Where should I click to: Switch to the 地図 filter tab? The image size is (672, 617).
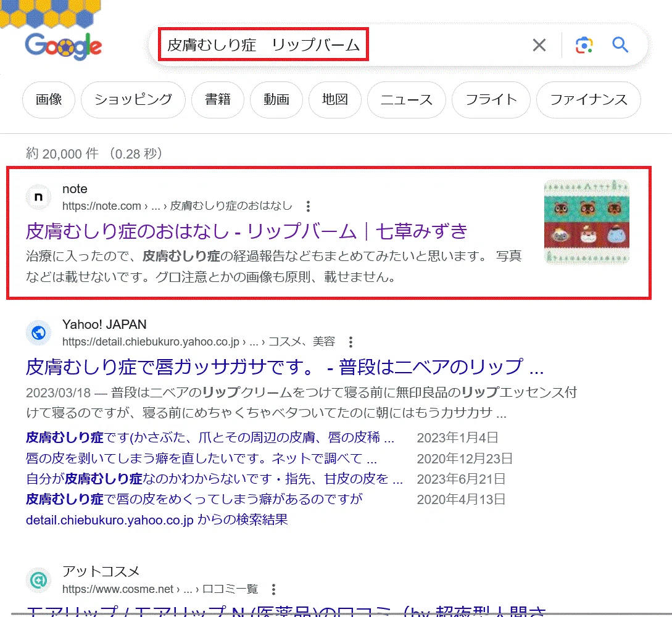pos(334,99)
